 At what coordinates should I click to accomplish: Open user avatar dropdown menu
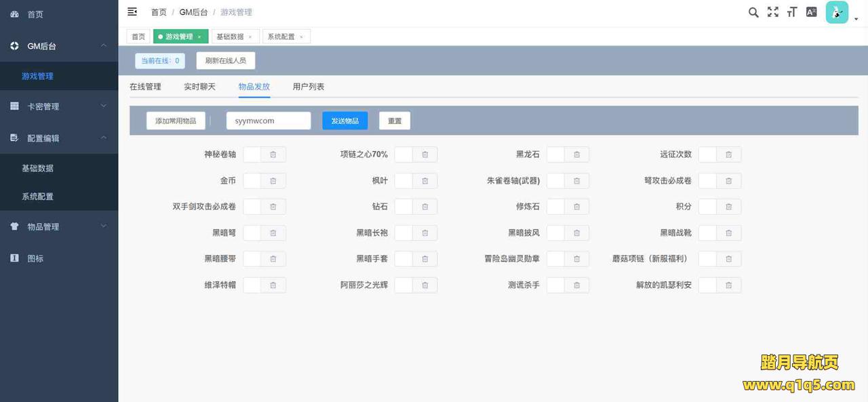(x=841, y=13)
